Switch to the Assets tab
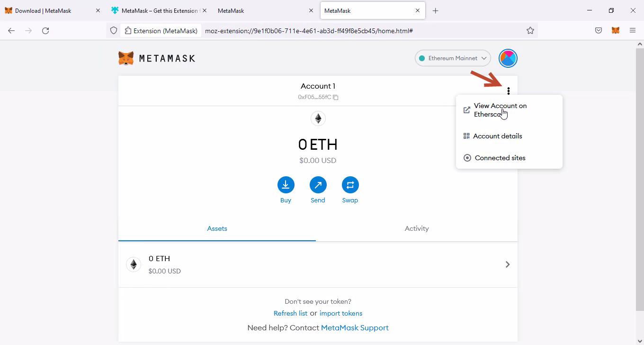 [217, 228]
